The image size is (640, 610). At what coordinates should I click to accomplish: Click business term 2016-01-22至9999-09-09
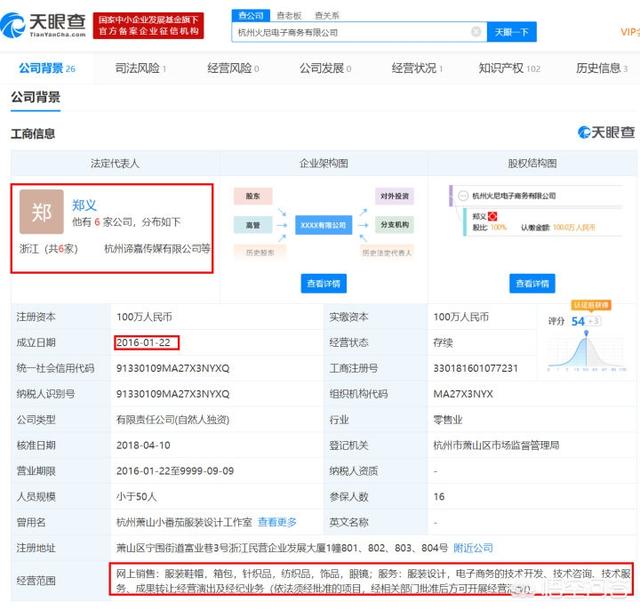(175, 471)
